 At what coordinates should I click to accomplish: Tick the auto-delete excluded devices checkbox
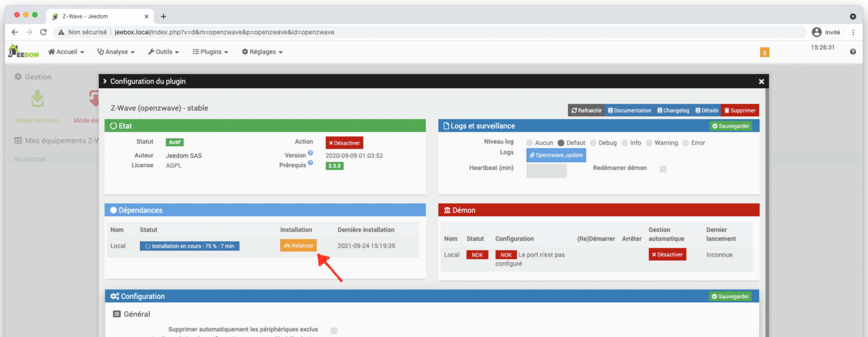334,330
